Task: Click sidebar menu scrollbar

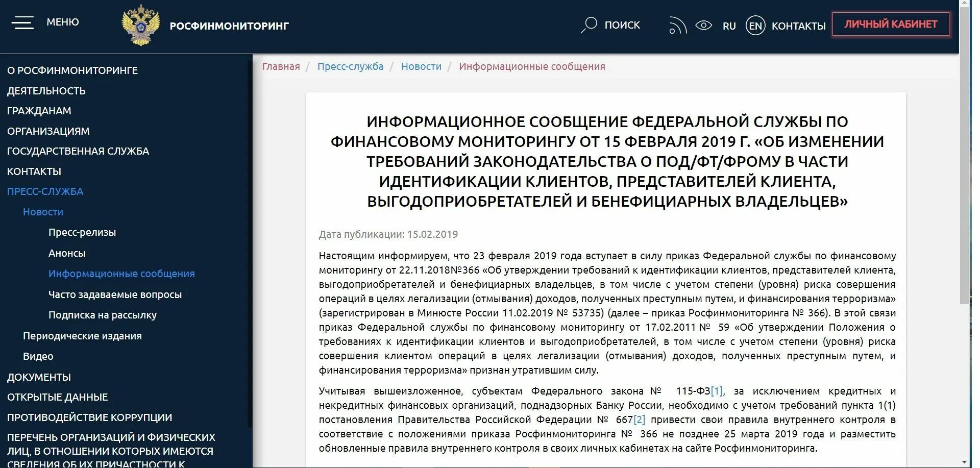Action: [x=250, y=245]
